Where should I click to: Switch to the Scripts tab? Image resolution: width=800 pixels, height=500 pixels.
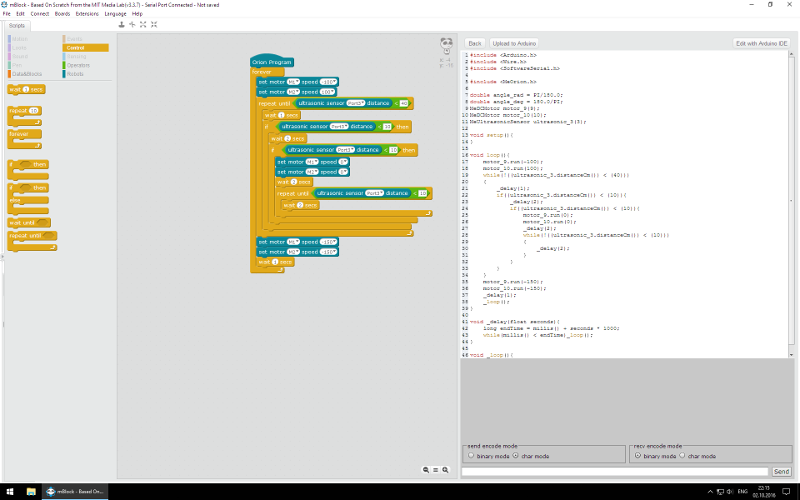(x=17, y=26)
